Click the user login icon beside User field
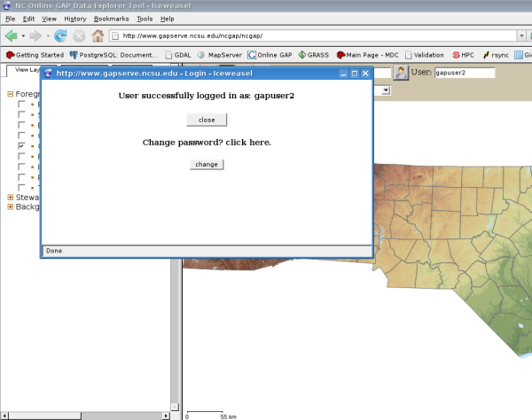Image resolution: width=532 pixels, height=420 pixels. [x=401, y=72]
